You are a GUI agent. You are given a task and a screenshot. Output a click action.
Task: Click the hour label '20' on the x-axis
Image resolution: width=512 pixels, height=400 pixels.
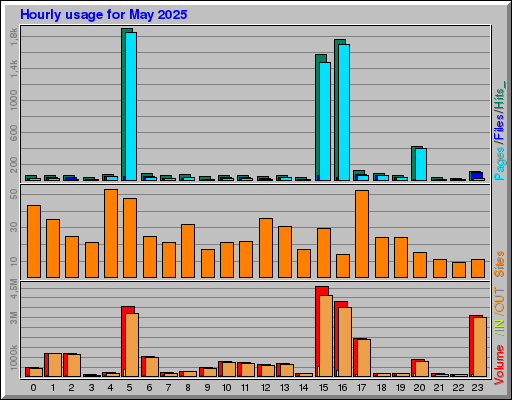419,388
